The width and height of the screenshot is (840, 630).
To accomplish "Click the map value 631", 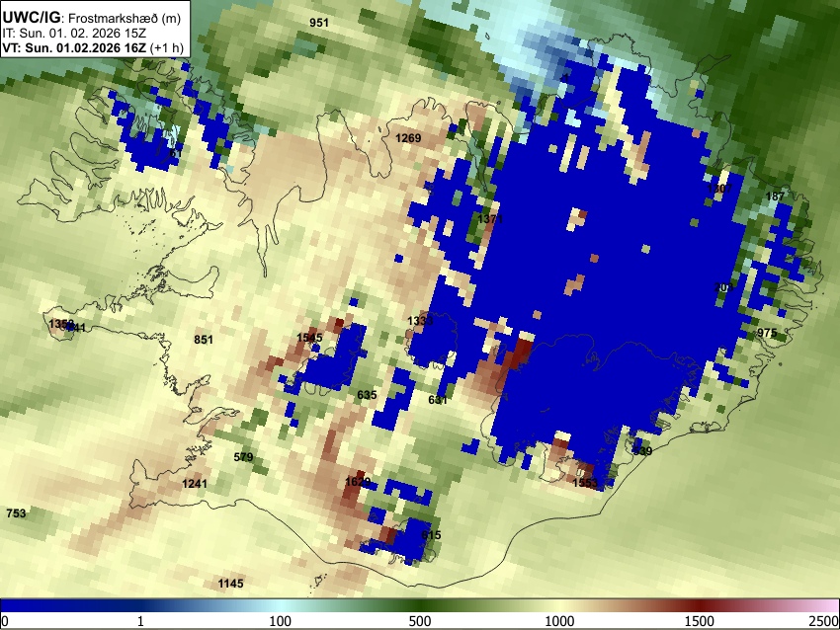I will point(438,399).
